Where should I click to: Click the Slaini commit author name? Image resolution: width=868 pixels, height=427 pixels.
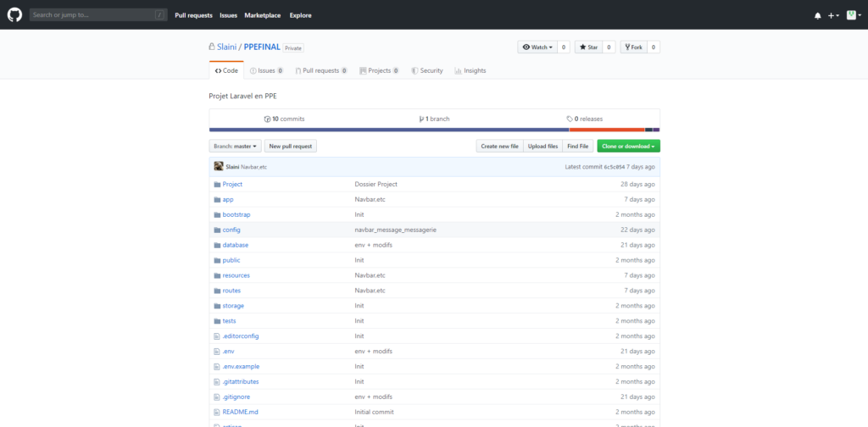(232, 167)
